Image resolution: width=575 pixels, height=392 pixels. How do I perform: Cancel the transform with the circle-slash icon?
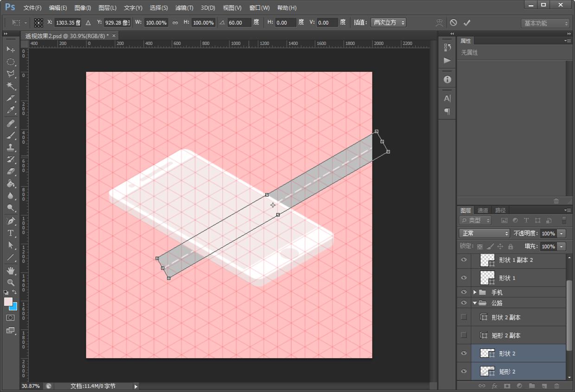pyautogui.click(x=454, y=23)
